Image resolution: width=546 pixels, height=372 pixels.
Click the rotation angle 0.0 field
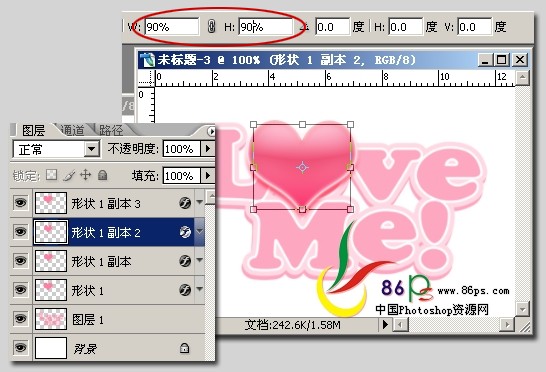(x=333, y=27)
